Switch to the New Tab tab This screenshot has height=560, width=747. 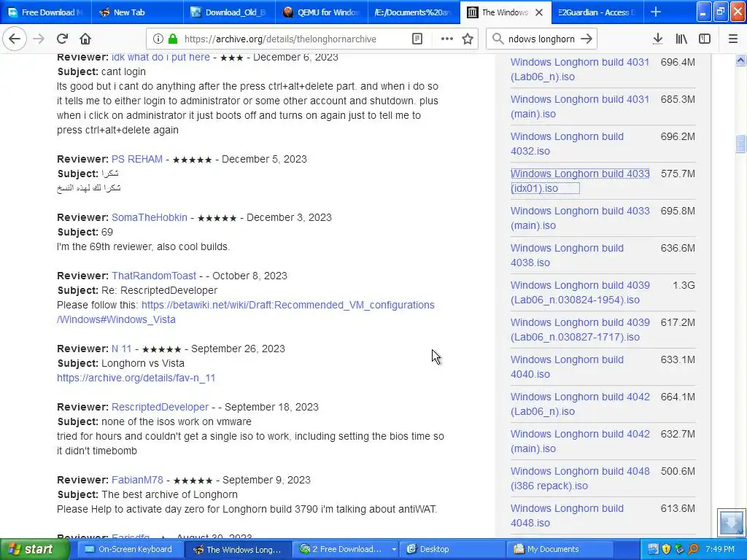pos(136,12)
